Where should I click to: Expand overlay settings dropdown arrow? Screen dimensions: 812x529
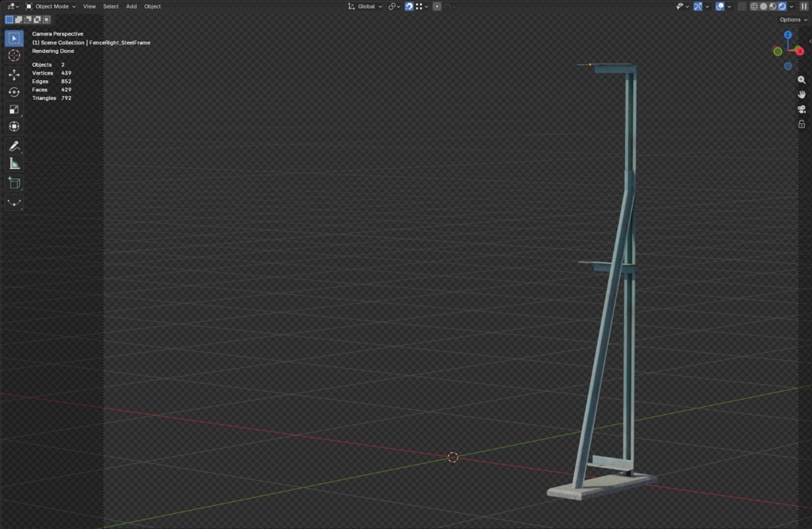tap(730, 6)
